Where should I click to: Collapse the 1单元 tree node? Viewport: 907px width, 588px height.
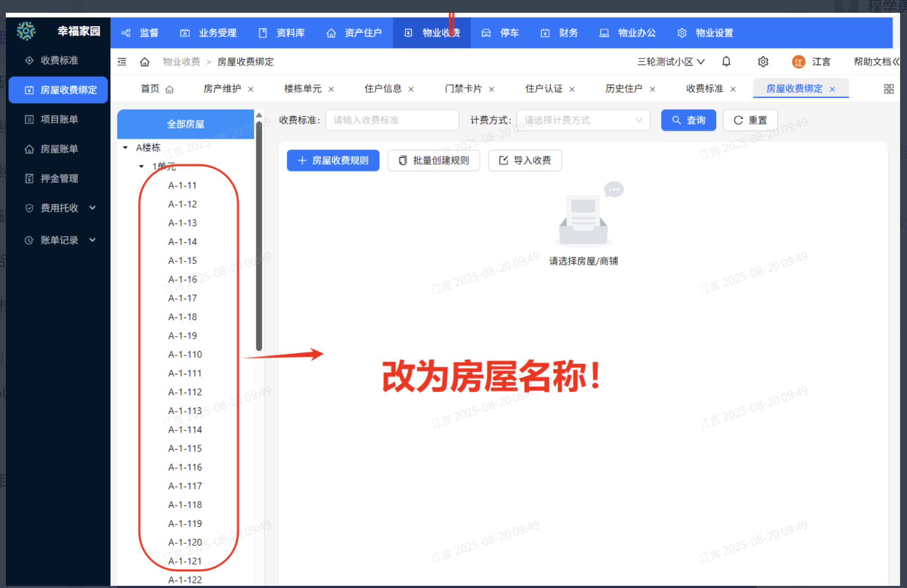click(x=141, y=167)
